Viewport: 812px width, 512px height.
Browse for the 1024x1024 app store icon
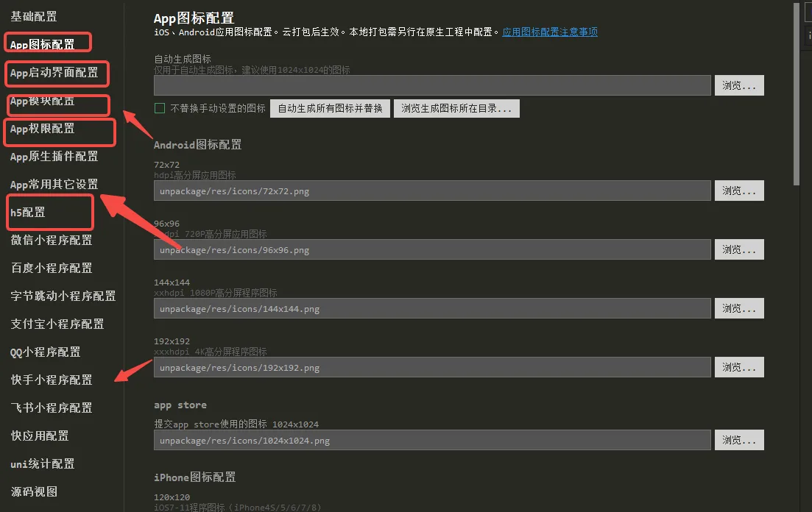(x=739, y=440)
